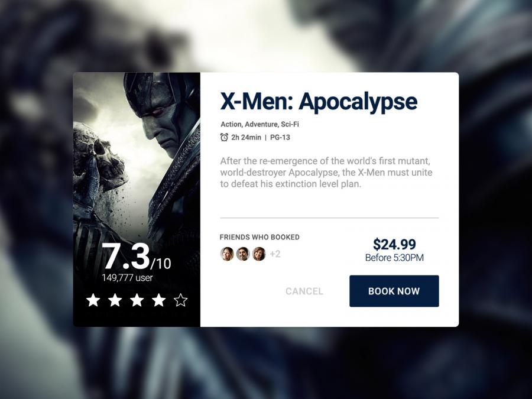Select the fourth filled rating star
This screenshot has height=399, width=532.
coord(159,300)
